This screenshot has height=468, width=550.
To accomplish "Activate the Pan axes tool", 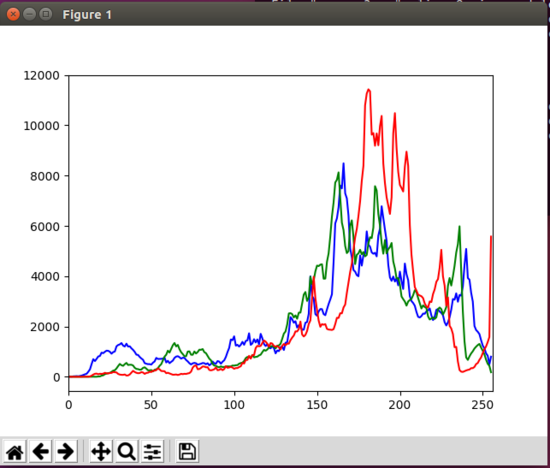I will [101, 451].
